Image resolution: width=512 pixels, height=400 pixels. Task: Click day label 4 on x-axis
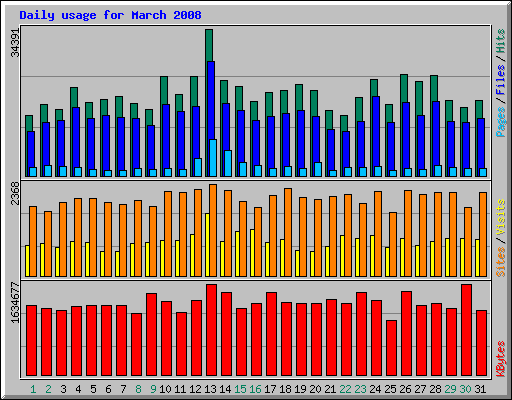78,389
